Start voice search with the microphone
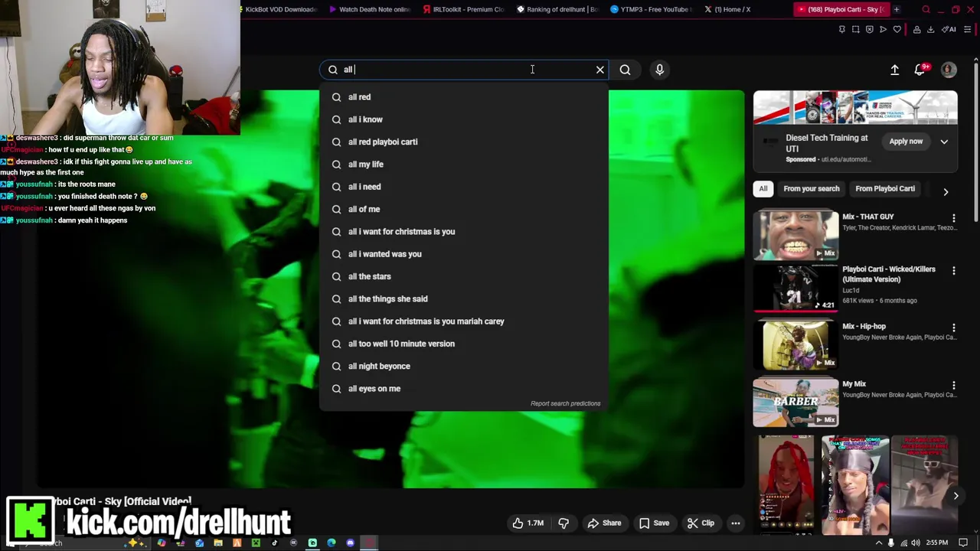 pos(659,70)
